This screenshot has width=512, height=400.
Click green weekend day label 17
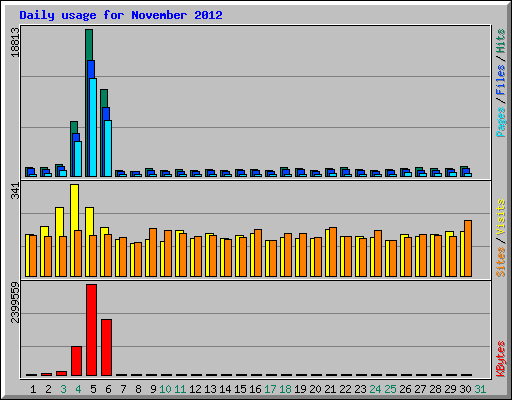270,389
